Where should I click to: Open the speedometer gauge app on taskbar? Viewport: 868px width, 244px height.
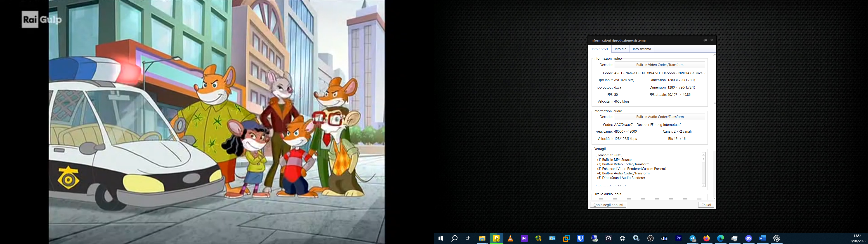pos(608,238)
